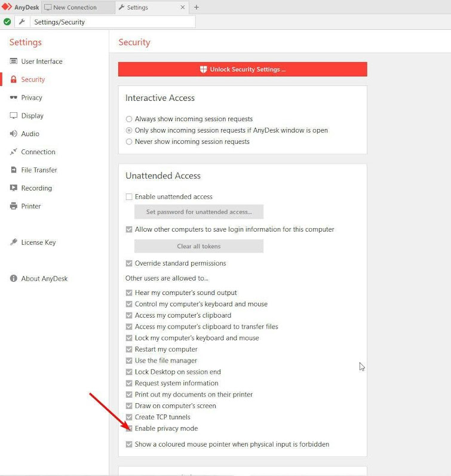Open Audio settings
Image resolution: width=451 pixels, height=476 pixels.
coord(30,134)
